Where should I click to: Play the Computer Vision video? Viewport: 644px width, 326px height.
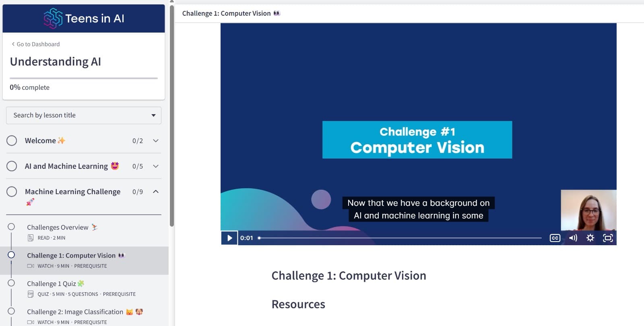229,238
